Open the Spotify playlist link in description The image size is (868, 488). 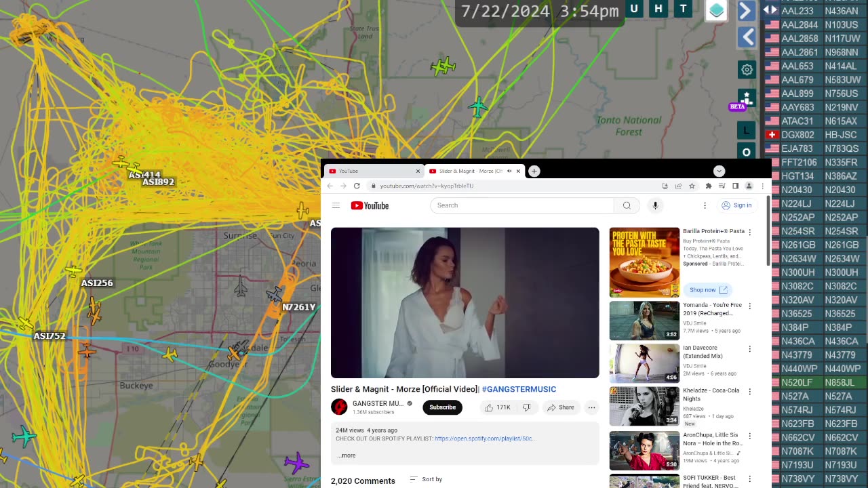click(x=486, y=439)
